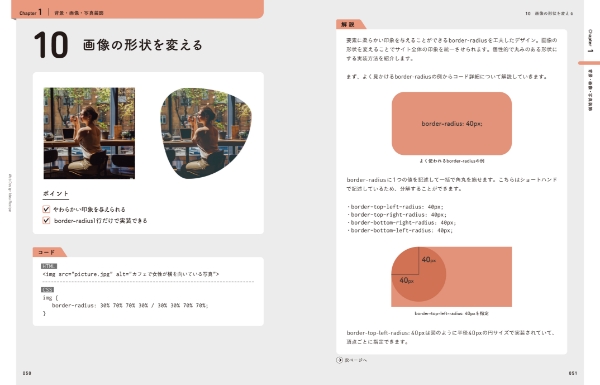Click the Chapter 1 header label at top left
The width and height of the screenshot is (600, 385).
click(x=31, y=13)
